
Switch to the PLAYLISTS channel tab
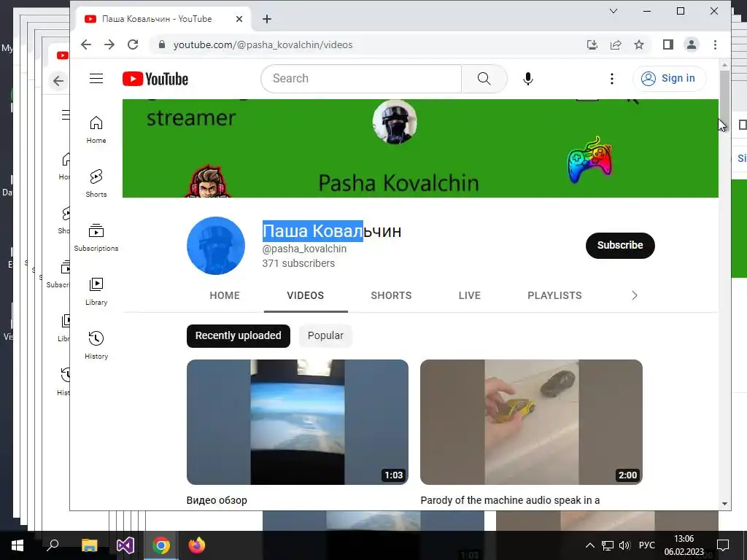click(x=554, y=296)
